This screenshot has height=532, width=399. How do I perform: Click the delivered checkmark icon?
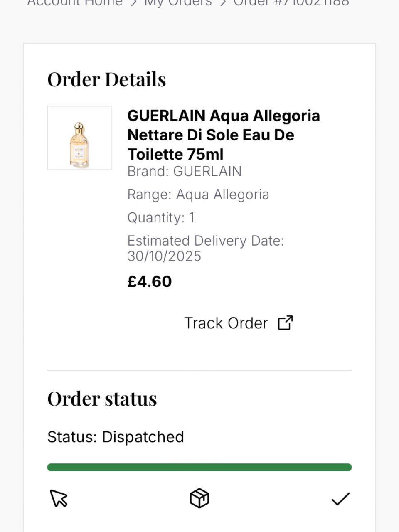click(x=340, y=498)
